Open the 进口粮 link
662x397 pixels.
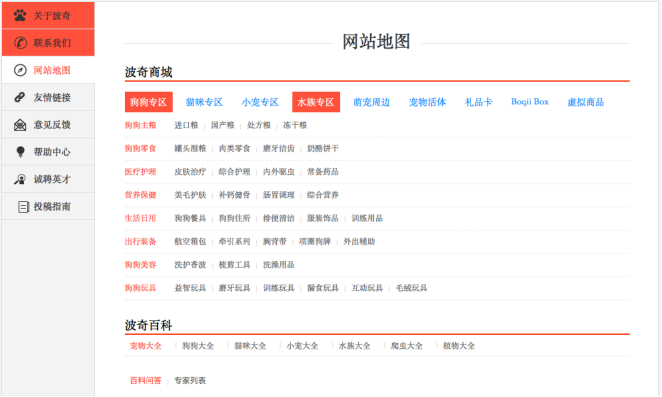(x=186, y=125)
